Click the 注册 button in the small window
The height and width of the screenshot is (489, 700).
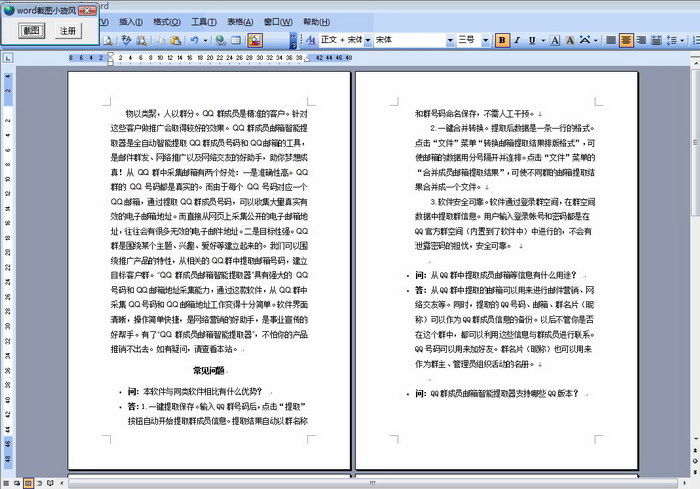tap(68, 30)
